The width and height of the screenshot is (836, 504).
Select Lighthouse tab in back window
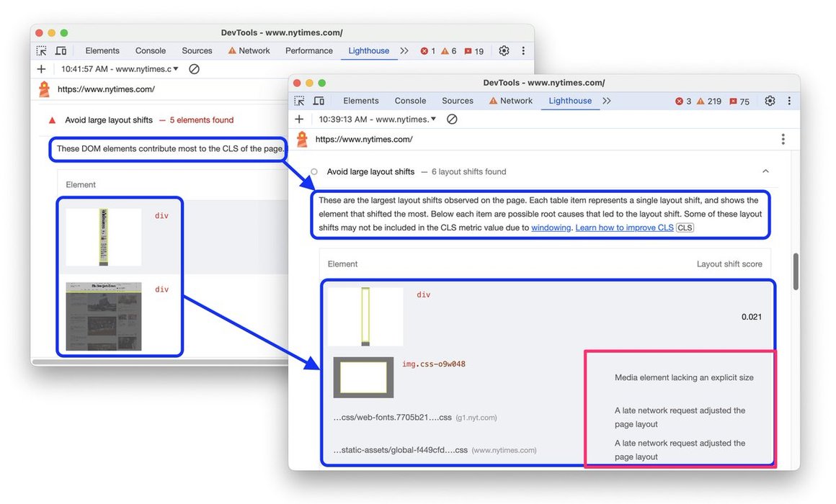[369, 50]
